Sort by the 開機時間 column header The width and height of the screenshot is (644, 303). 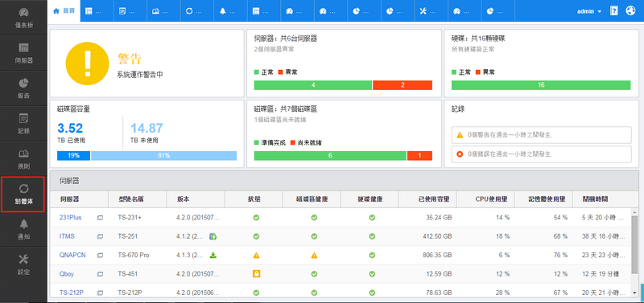click(601, 199)
